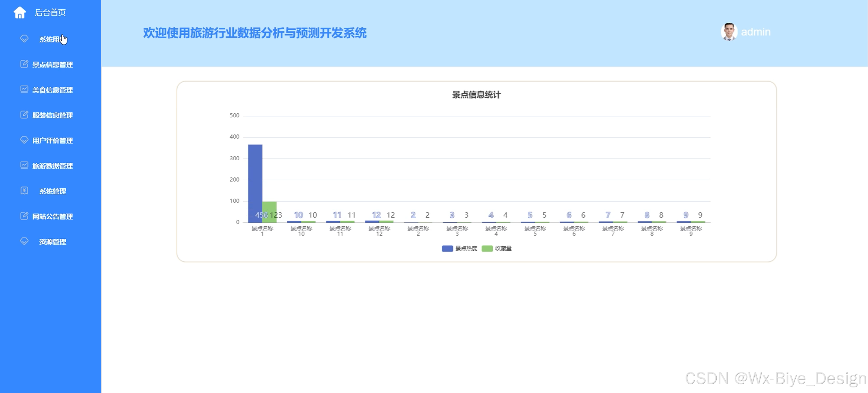Click the tall blue bar for 景点名称1
This screenshot has height=393, width=868.
coord(255,184)
